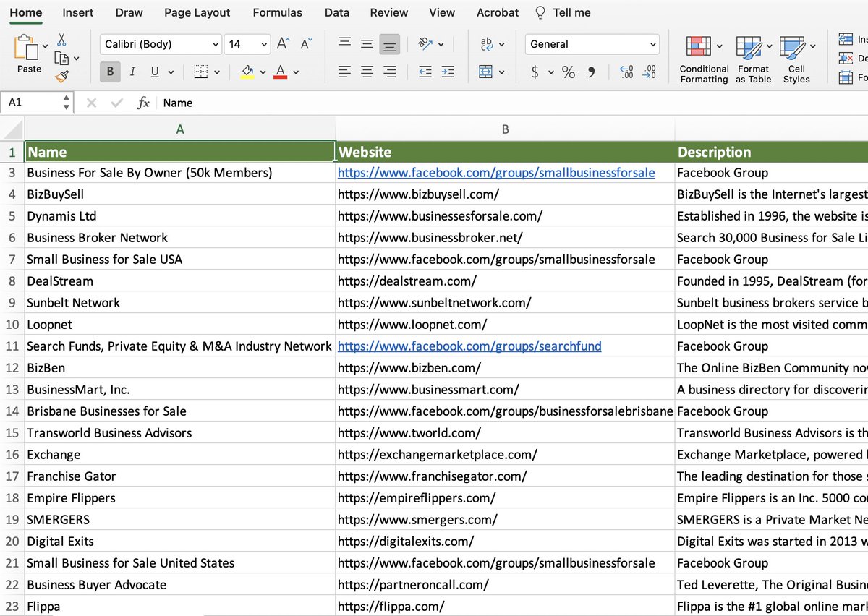Click the lightbulb Tell me icon
The height and width of the screenshot is (616, 868).
coord(540,12)
